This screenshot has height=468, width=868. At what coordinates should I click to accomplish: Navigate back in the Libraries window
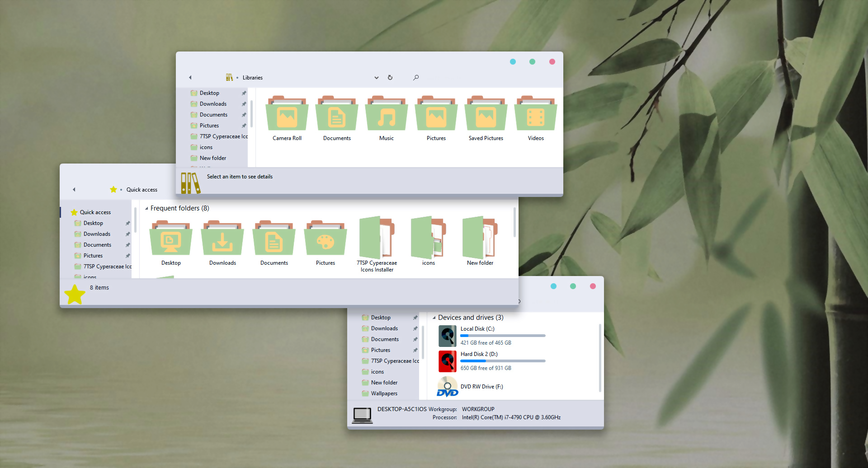(190, 77)
